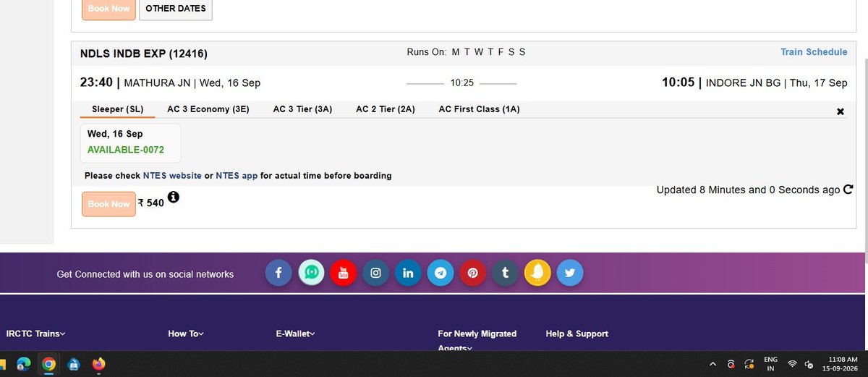Open the Help & Support footer link
Image resolution: width=868 pixels, height=377 pixels.
click(x=577, y=334)
